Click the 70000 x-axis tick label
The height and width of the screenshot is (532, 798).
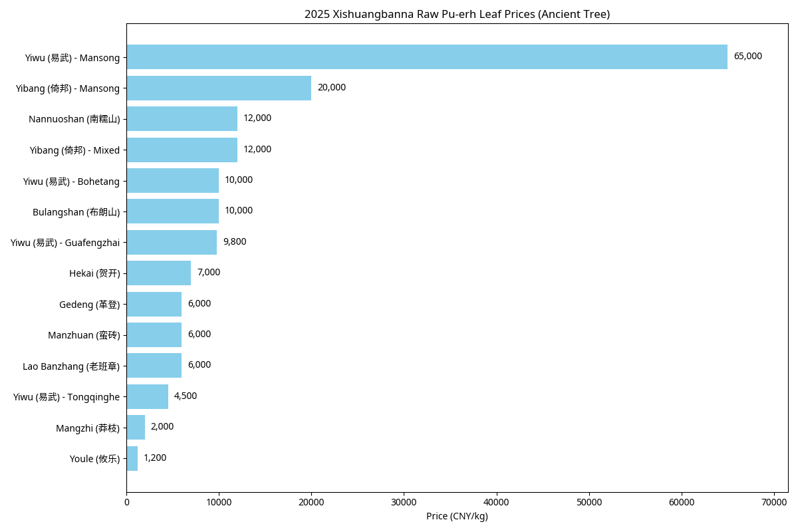coord(774,503)
